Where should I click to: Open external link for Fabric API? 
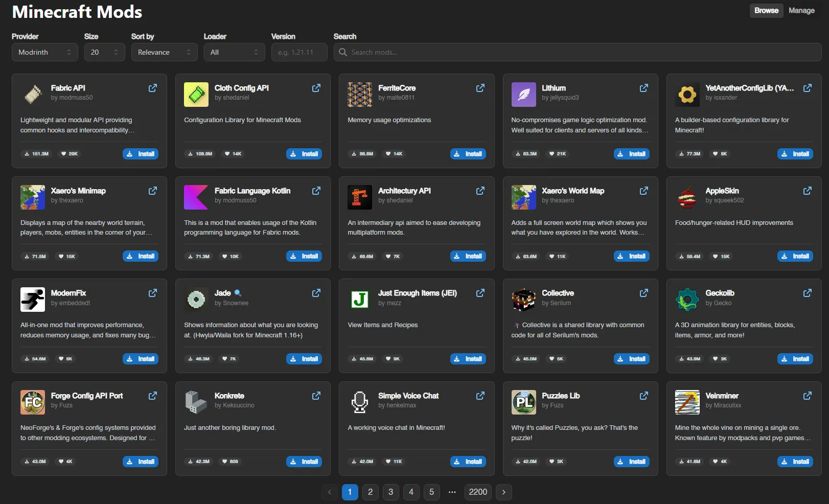point(153,88)
